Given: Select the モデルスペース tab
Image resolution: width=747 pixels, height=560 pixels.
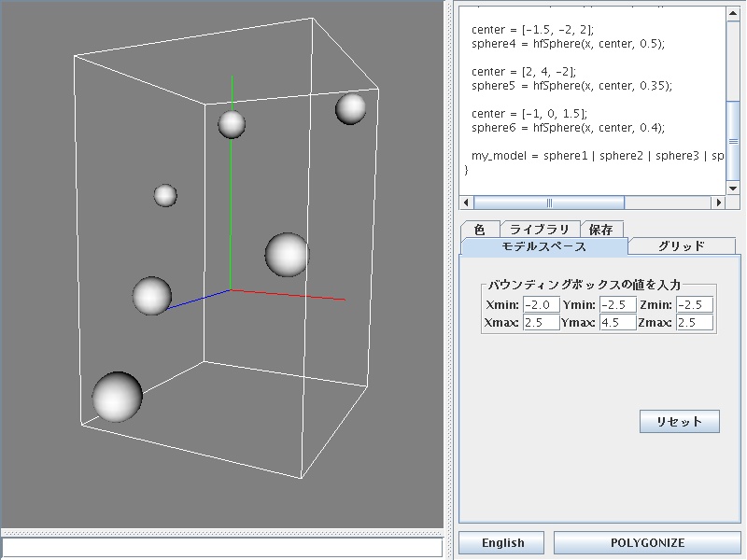Looking at the screenshot, I should pyautogui.click(x=544, y=246).
